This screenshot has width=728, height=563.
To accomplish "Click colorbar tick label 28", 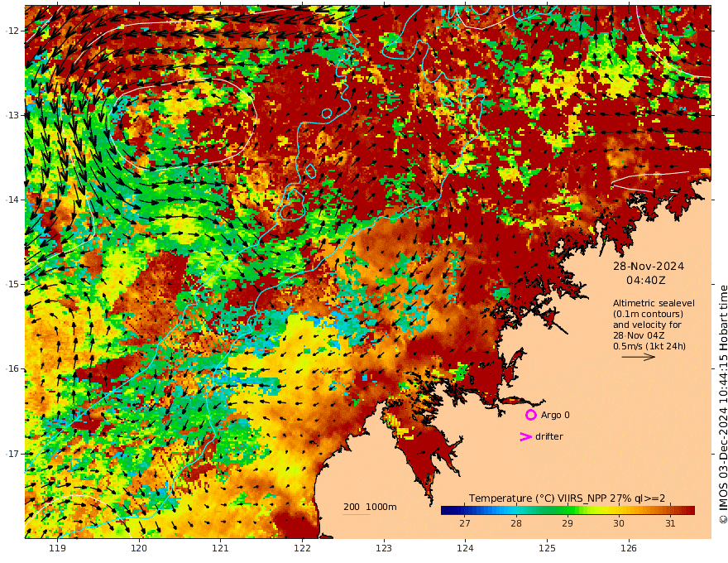I will click(x=516, y=523).
